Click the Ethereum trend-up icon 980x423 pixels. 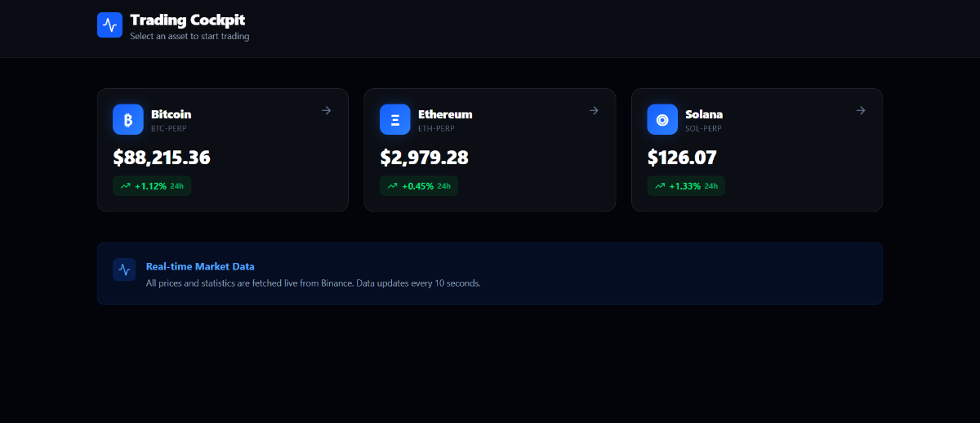[x=393, y=186]
